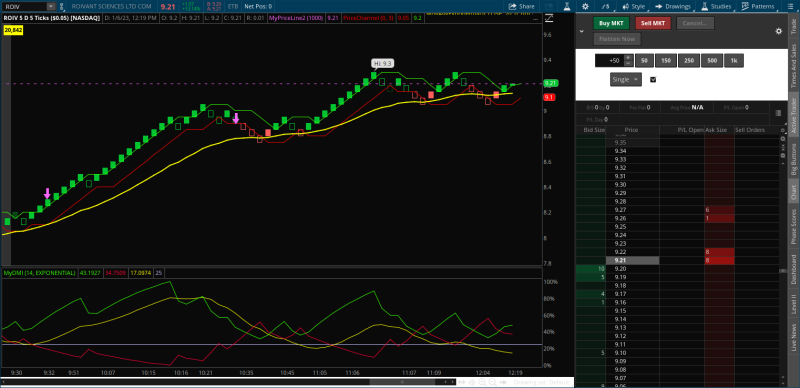This screenshot has width=800, height=388.
Task: Open the ROIV symbol dropdown arrow
Action: point(51,7)
